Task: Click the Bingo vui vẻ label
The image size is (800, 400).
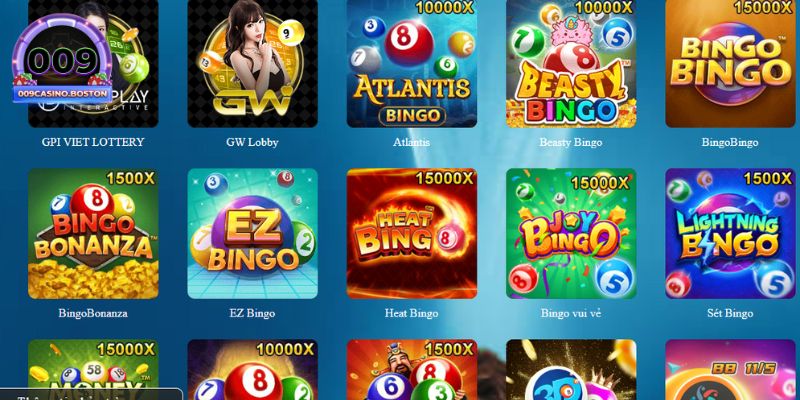Action: 571,313
